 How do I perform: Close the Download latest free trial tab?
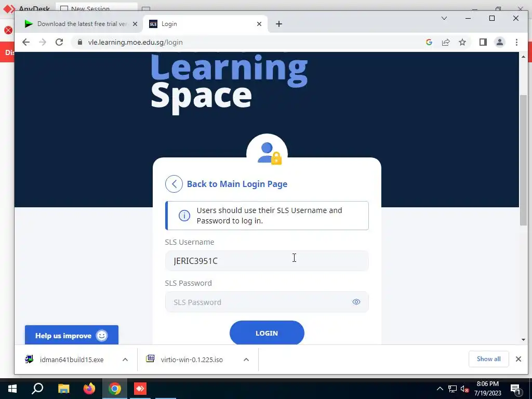pyautogui.click(x=135, y=24)
